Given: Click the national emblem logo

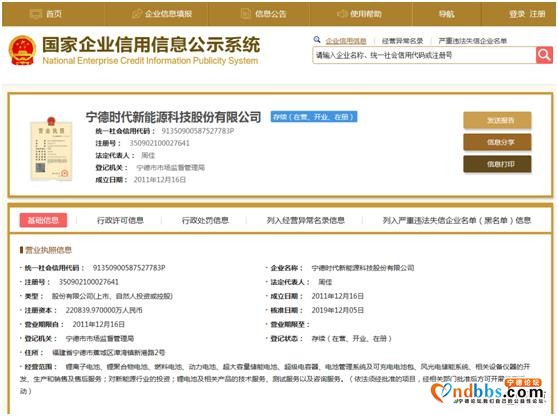Looking at the screenshot, I should (22, 50).
